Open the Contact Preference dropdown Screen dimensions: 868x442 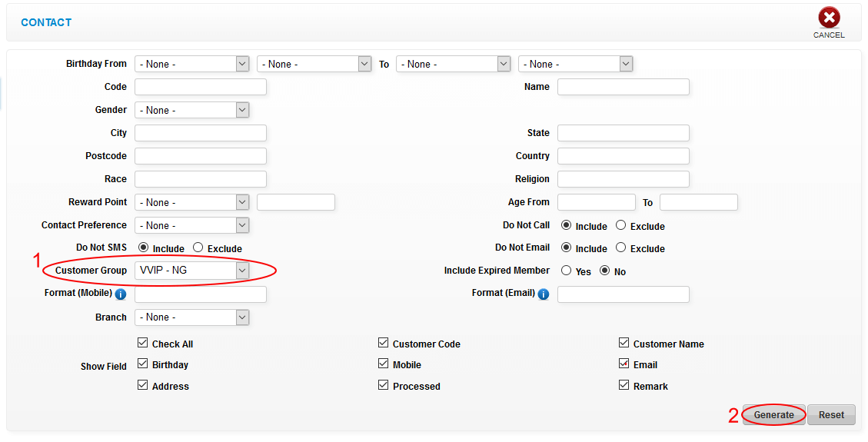(191, 225)
